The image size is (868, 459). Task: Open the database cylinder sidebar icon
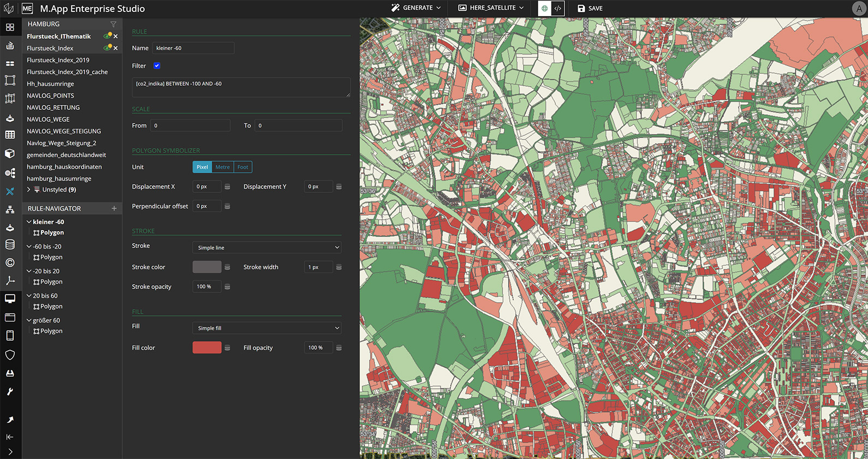(x=10, y=244)
